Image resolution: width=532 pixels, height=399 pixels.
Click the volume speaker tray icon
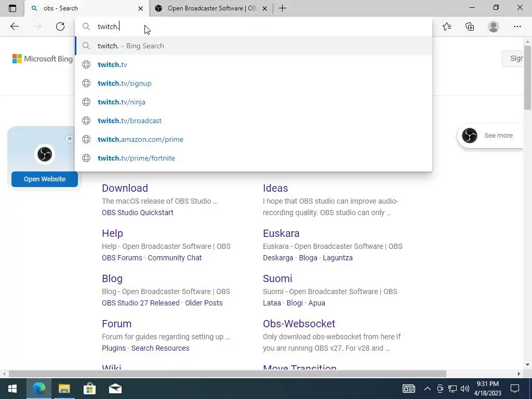(x=465, y=389)
